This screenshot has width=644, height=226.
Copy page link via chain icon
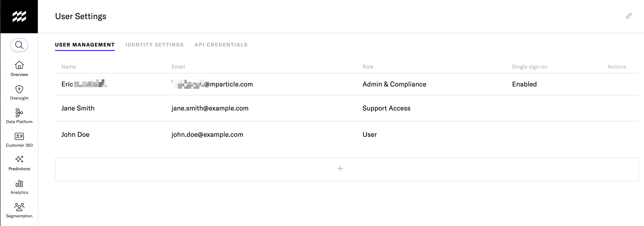click(629, 16)
